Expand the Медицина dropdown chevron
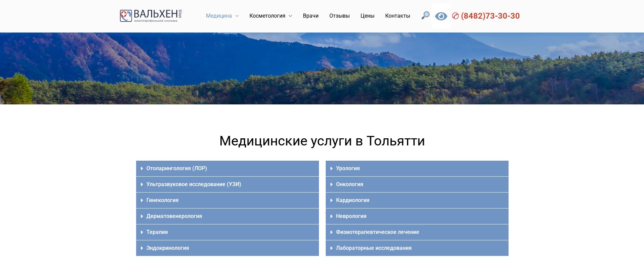Screen dimensions: 644x280 point(237,16)
